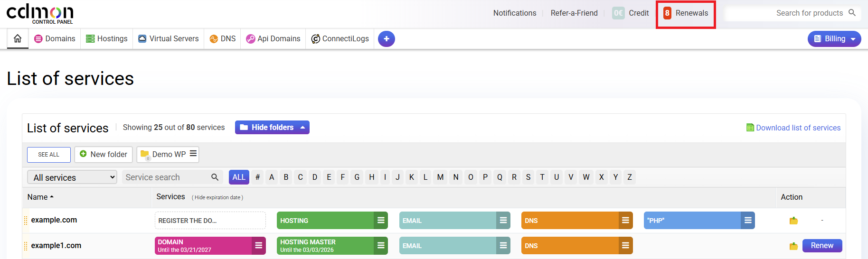Hide expiration date in Services column
Image resolution: width=868 pixels, height=259 pixels.
click(217, 197)
